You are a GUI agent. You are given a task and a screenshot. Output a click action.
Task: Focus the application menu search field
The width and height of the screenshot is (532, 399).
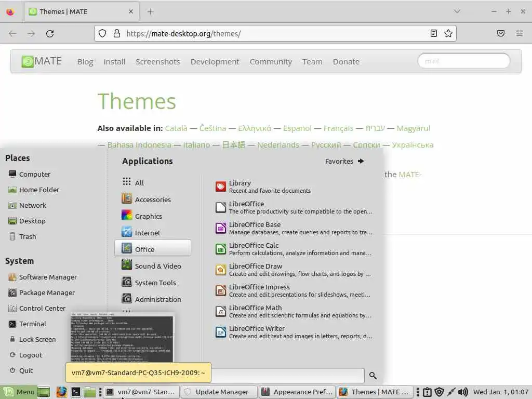click(x=288, y=376)
